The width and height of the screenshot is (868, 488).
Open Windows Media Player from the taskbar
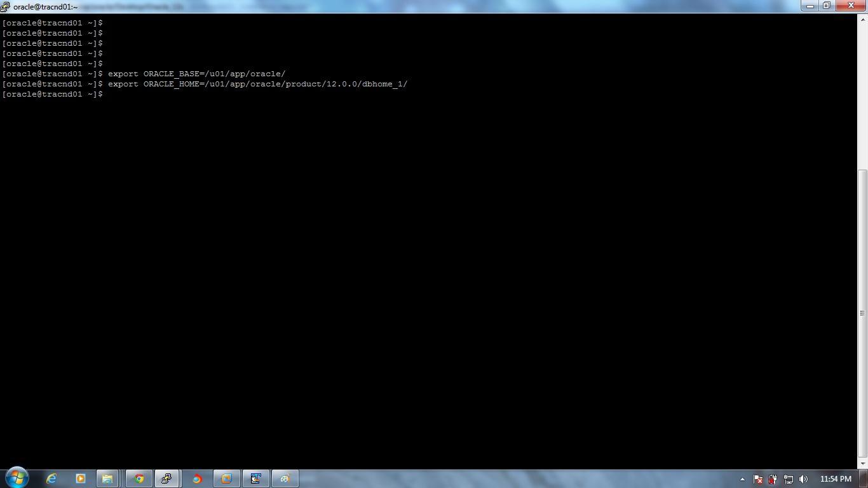pos(80,478)
